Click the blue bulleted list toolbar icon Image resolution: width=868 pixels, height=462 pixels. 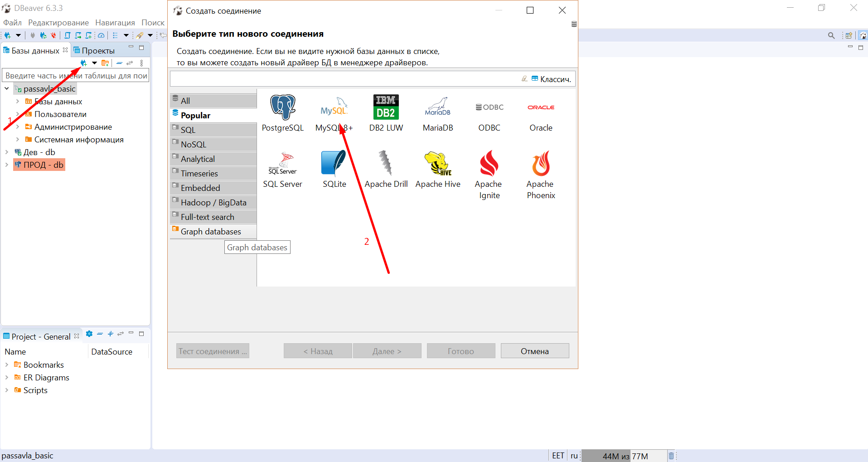click(115, 35)
